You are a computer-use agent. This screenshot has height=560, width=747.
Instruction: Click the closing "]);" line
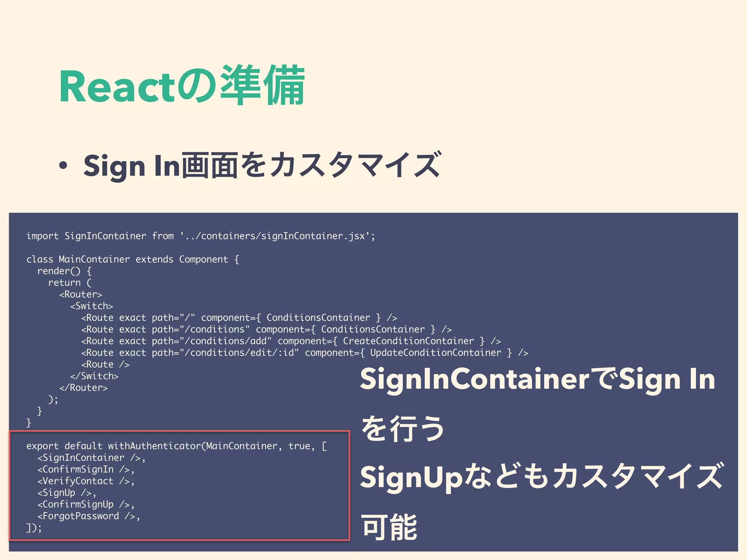(34, 528)
